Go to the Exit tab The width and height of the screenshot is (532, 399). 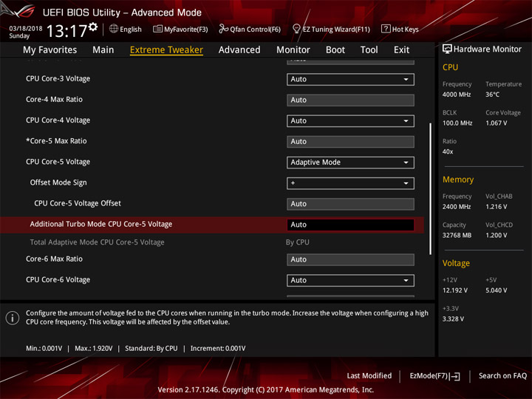pyautogui.click(x=401, y=50)
